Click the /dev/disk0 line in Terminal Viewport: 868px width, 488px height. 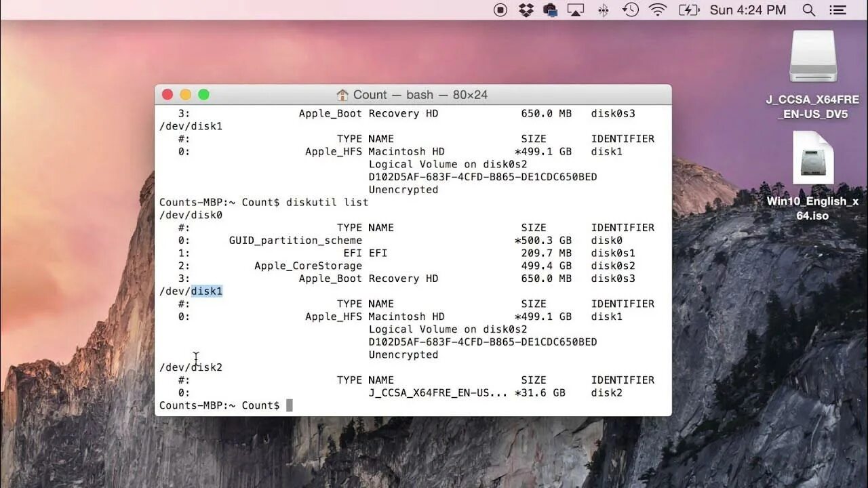coord(191,215)
